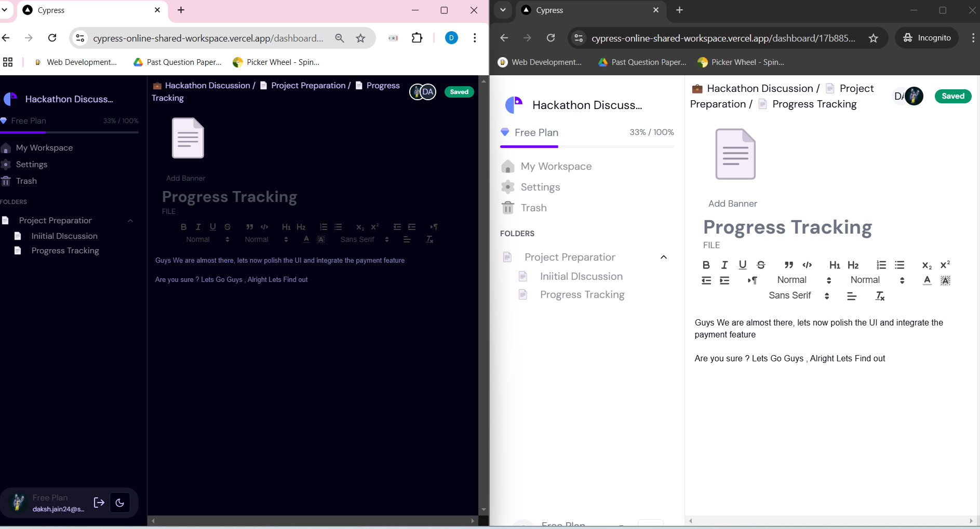Screen dimensions: 980x529
Task: Open Iniitial Discussion file in left sidebar
Action: [x=64, y=236]
